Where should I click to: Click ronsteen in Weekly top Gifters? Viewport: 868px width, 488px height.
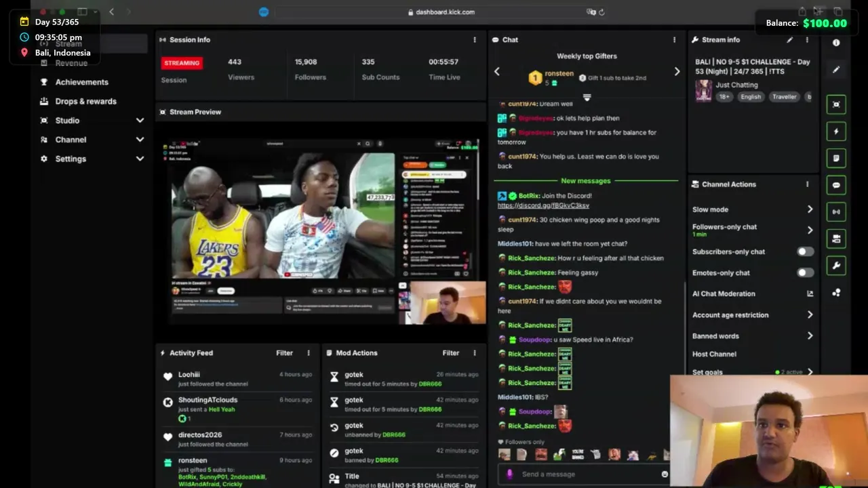coord(559,73)
